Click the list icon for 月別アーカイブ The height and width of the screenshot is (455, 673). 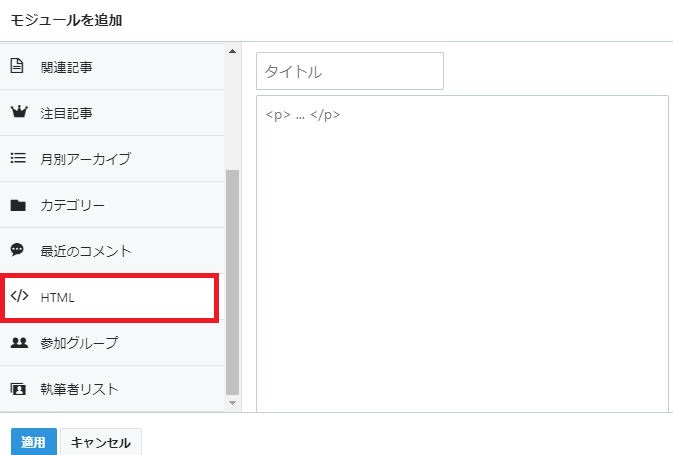[18, 158]
